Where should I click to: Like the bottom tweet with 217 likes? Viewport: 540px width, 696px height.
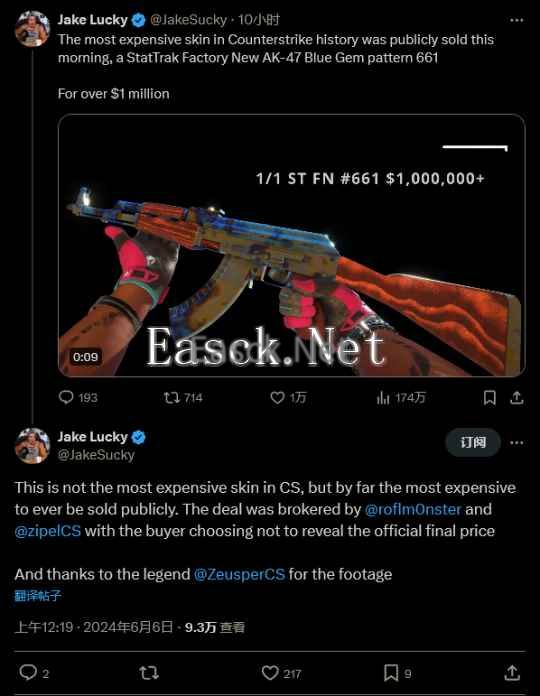[x=281, y=673]
